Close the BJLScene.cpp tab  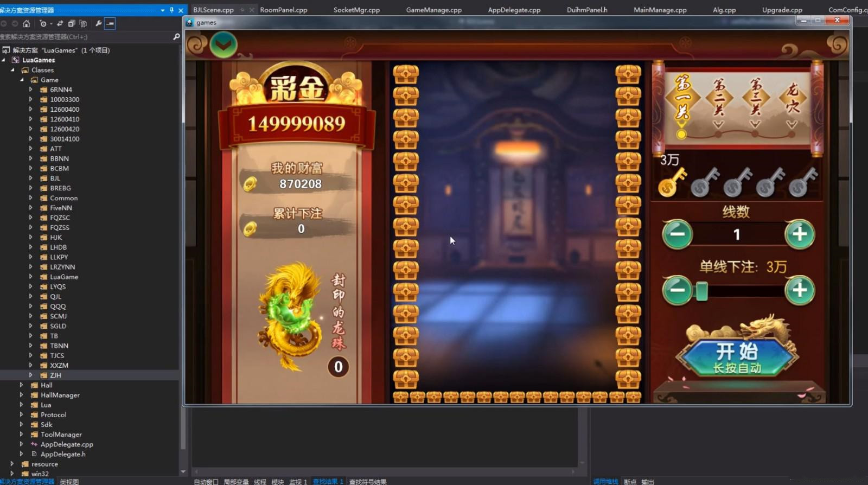tap(252, 10)
